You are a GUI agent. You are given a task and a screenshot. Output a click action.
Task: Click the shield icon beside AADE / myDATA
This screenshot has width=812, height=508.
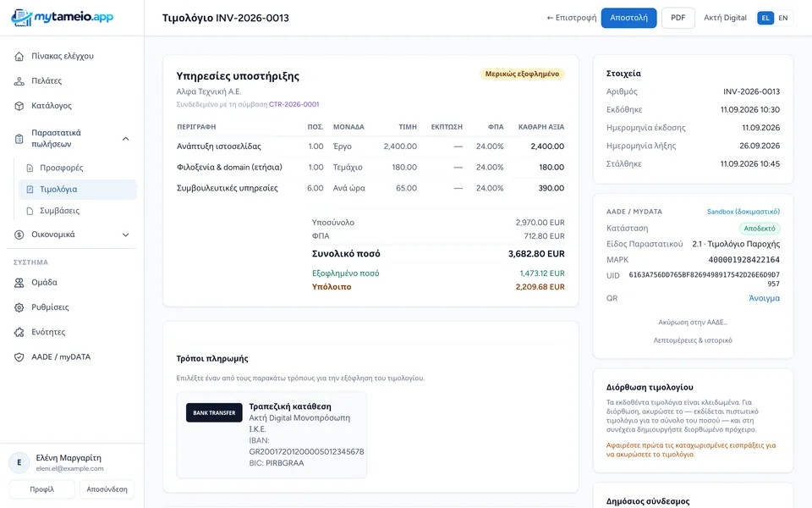(19, 357)
